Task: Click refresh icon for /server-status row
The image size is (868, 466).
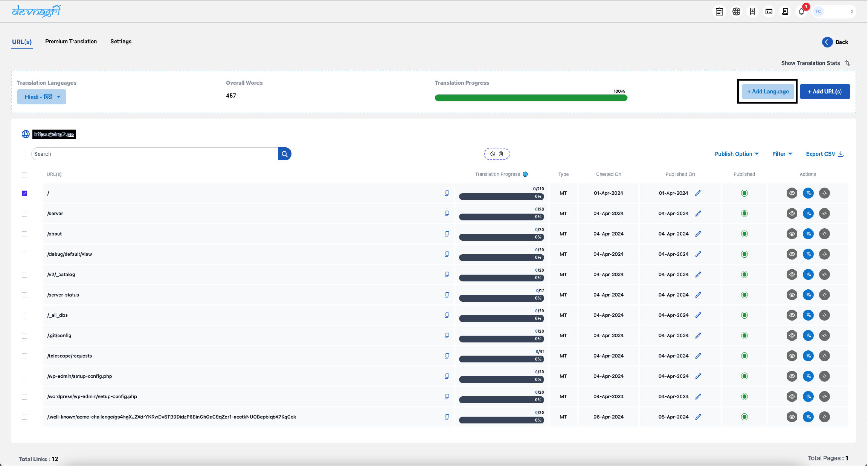Action: 825,295
